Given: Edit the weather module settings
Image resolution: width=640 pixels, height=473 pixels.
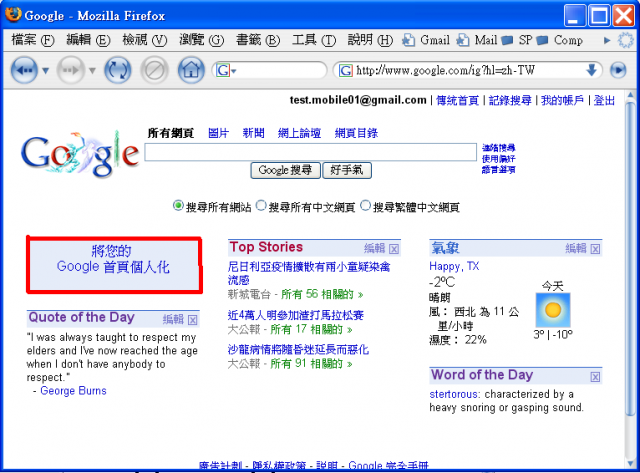Looking at the screenshot, I should tap(576, 248).
